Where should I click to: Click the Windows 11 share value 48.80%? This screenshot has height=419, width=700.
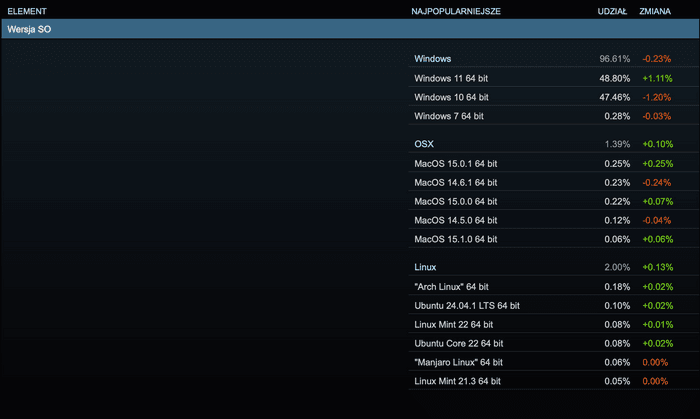[x=615, y=78]
